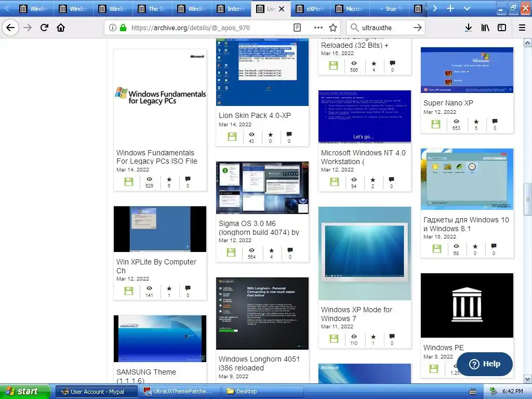This screenshot has height=399, width=532.
Task: Bookmark this page with the star
Action: 333,28
